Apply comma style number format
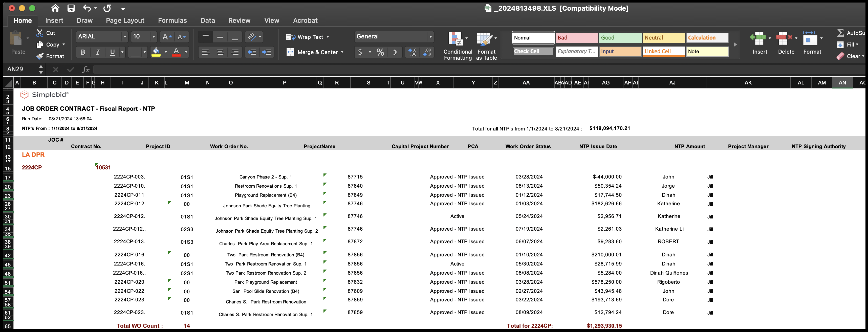Image resolution: width=868 pixels, height=332 pixels. click(x=395, y=52)
